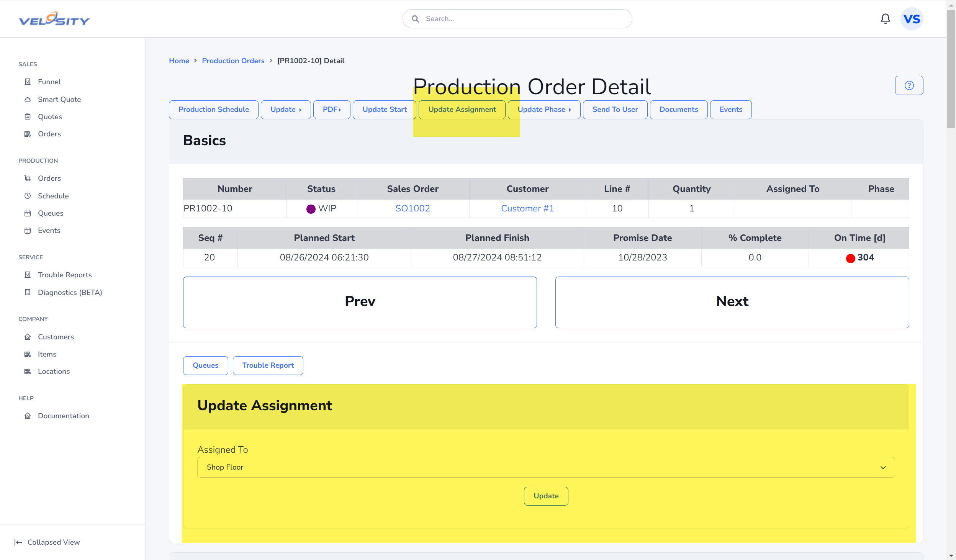Go to Trouble Reports page
Viewport: 956px width, 560px height.
[65, 275]
